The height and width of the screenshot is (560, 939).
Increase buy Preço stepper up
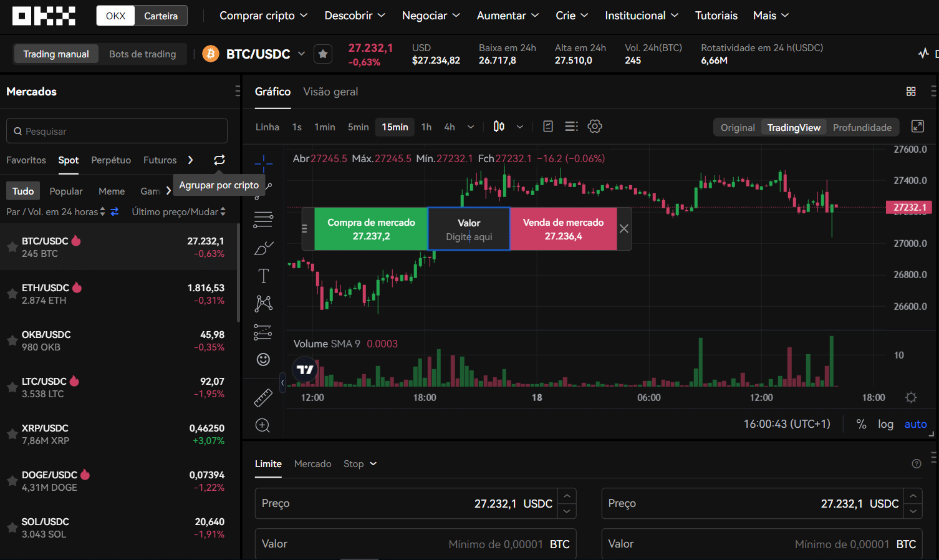coord(567,496)
